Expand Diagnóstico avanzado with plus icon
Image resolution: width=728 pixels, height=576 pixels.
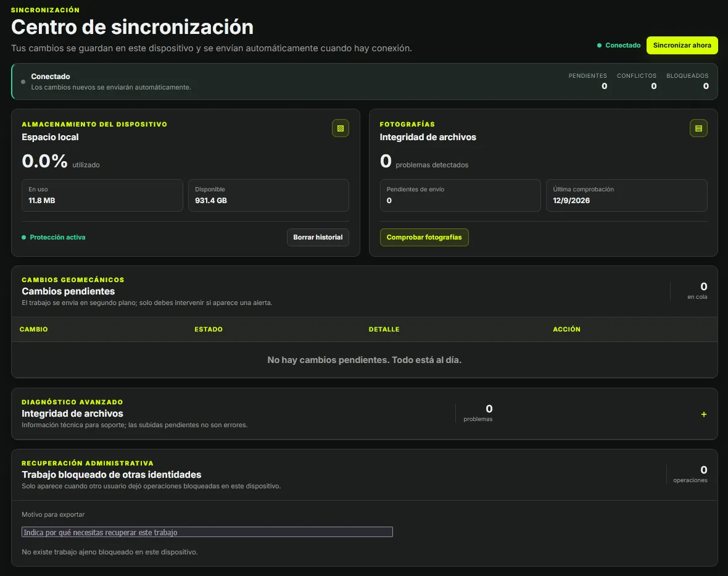[x=703, y=414]
